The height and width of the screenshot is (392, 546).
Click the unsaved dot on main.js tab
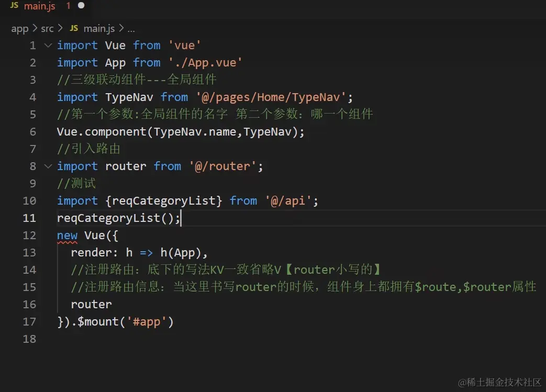[x=81, y=6]
